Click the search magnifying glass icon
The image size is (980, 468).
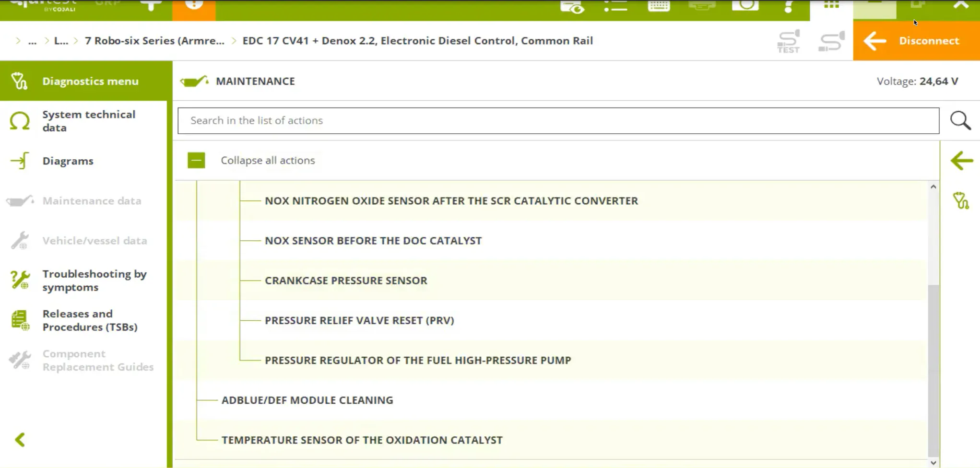tap(960, 120)
